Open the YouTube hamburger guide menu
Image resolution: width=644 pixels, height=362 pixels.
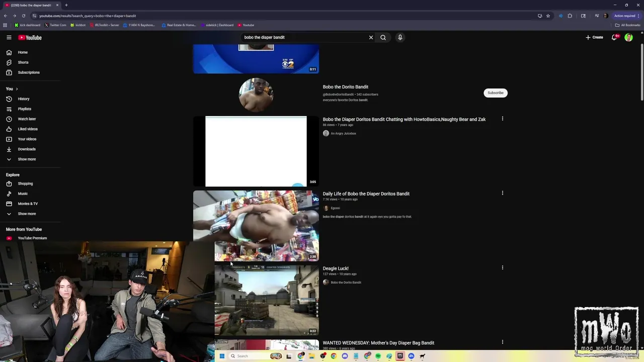point(9,37)
